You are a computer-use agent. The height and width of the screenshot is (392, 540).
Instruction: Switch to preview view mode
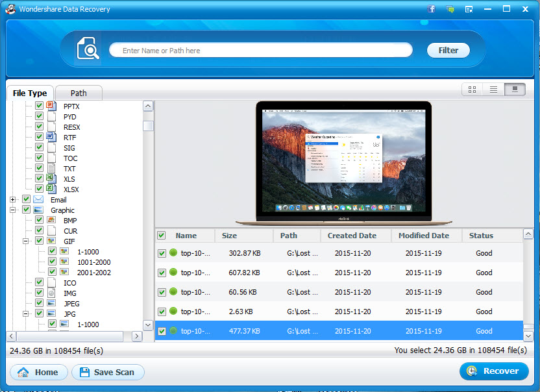point(515,90)
